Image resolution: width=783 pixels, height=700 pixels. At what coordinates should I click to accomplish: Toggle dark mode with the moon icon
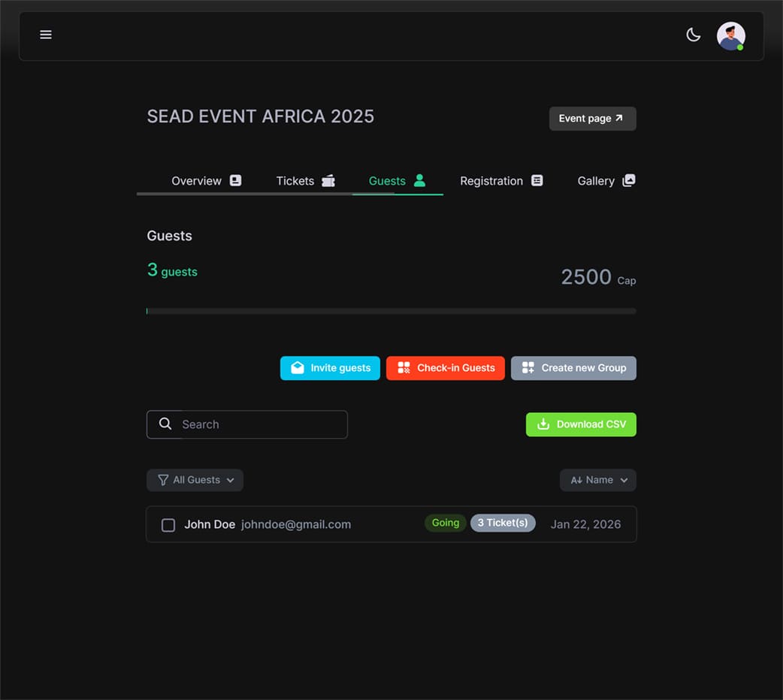coord(693,34)
